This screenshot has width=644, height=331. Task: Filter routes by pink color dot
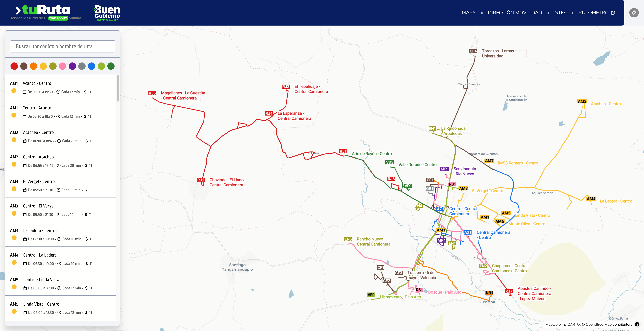[x=63, y=66]
